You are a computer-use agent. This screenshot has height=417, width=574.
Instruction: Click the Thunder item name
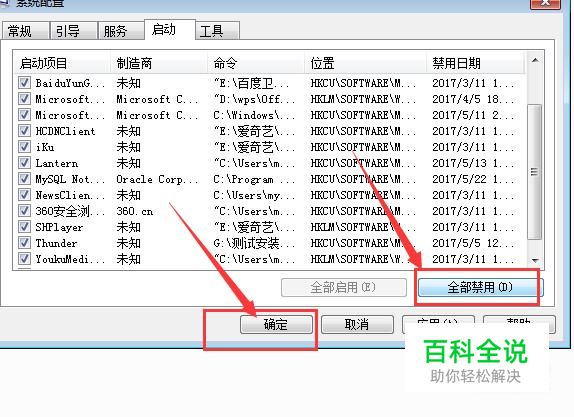click(56, 243)
